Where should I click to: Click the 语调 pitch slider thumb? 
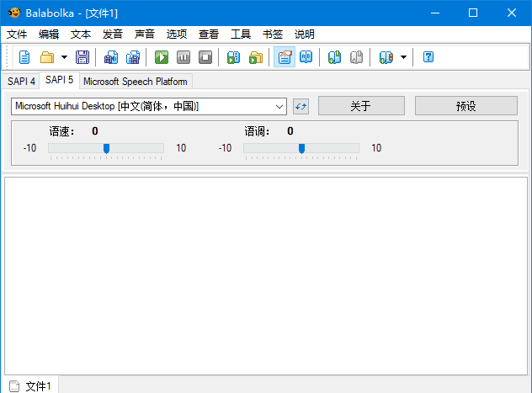point(301,148)
